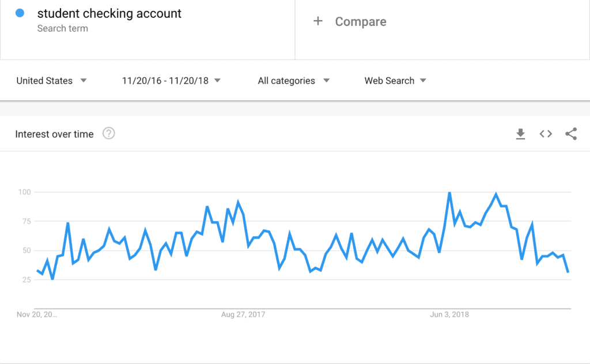Click the Search term subtitle text
Viewport: 590px width, 364px height.
(x=62, y=29)
